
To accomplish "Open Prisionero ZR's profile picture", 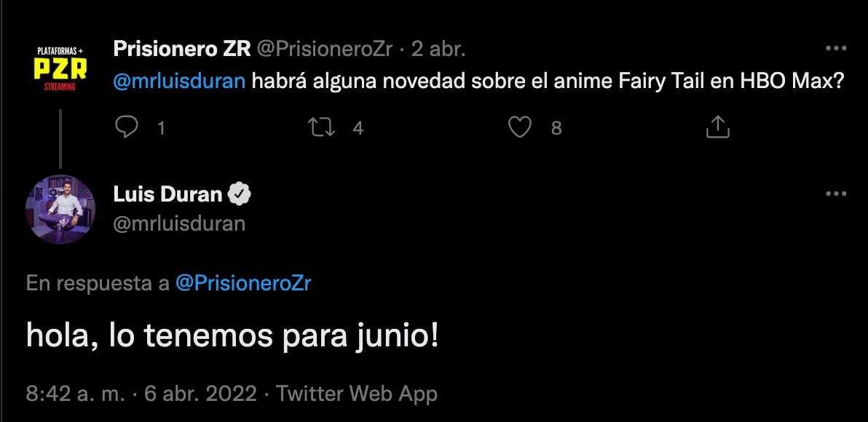I will pyautogui.click(x=61, y=70).
